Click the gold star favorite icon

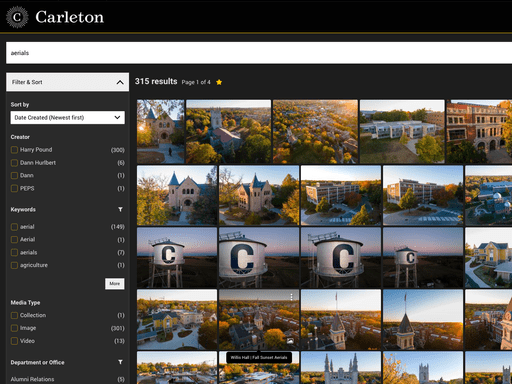219,82
